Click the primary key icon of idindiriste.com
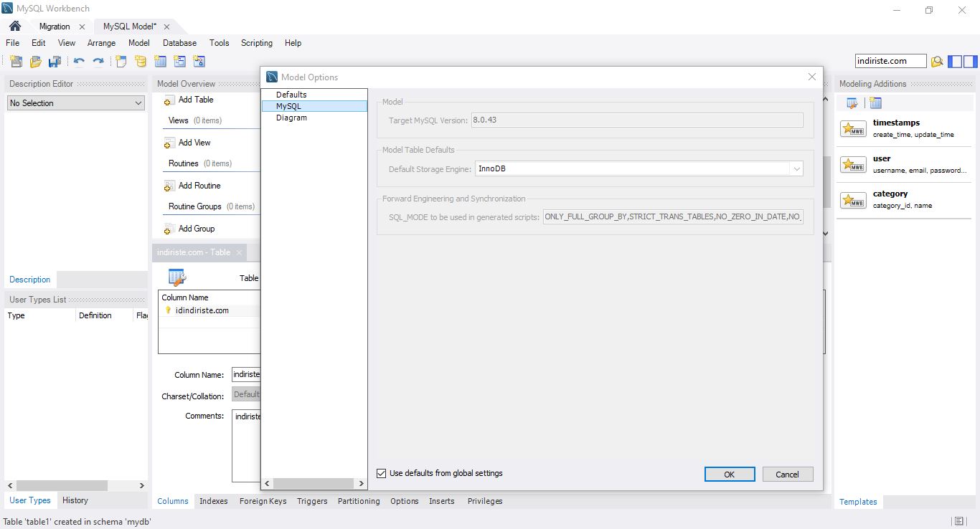Screen dimensions: 980x529 point(169,310)
